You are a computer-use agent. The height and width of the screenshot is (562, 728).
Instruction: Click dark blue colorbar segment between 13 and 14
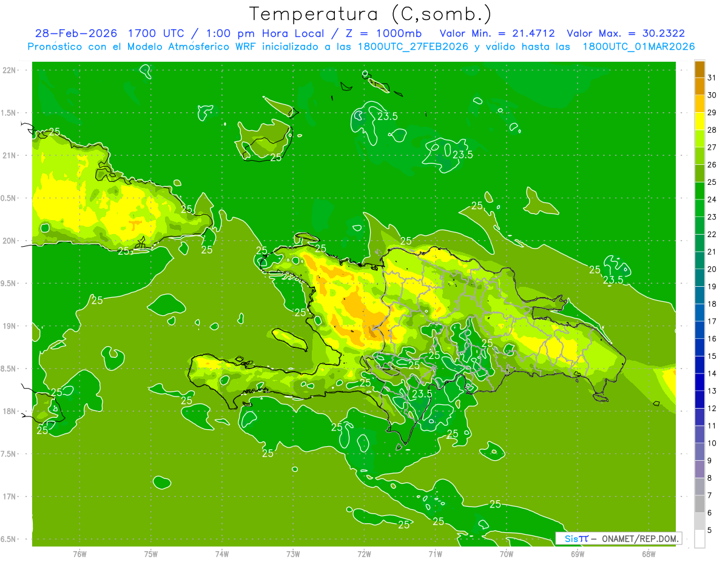click(699, 382)
